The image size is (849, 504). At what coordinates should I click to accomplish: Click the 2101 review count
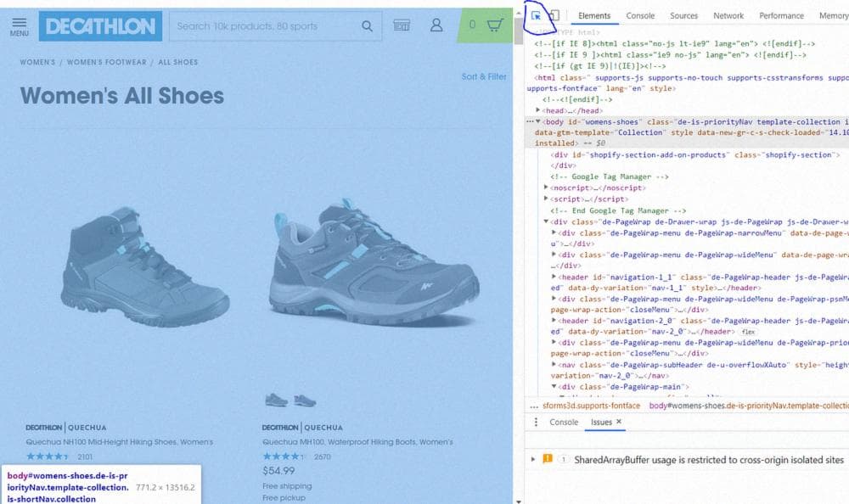tap(85, 456)
